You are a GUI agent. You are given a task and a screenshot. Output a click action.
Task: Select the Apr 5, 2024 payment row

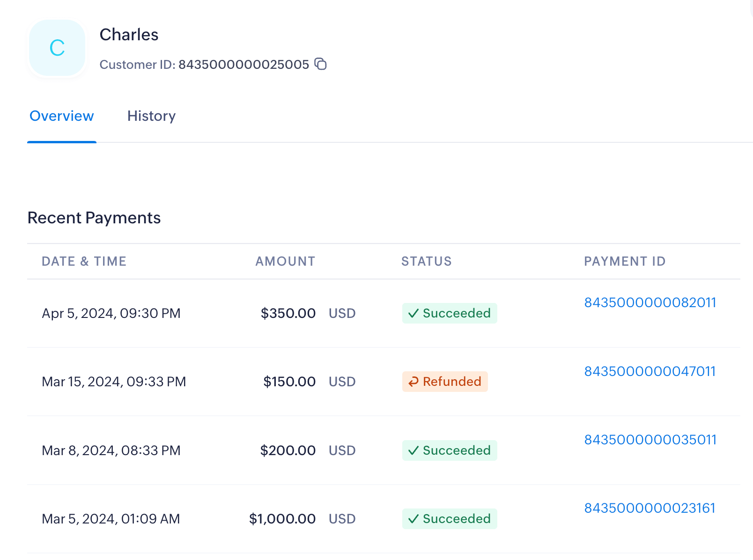(x=111, y=313)
